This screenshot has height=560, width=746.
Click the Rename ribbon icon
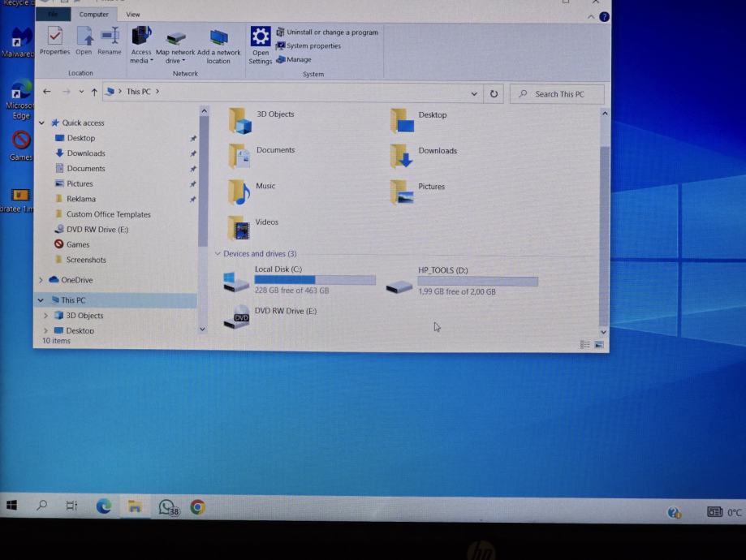coord(110,41)
